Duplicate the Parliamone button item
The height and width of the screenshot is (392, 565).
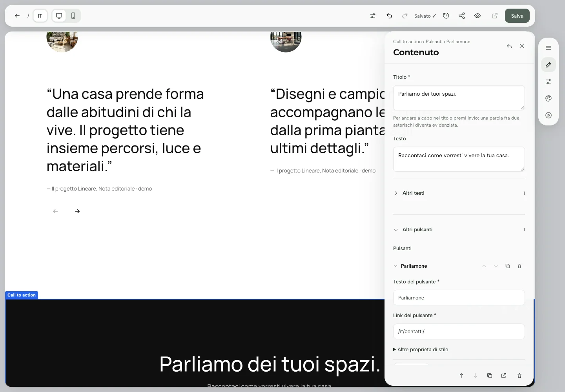pos(508,266)
